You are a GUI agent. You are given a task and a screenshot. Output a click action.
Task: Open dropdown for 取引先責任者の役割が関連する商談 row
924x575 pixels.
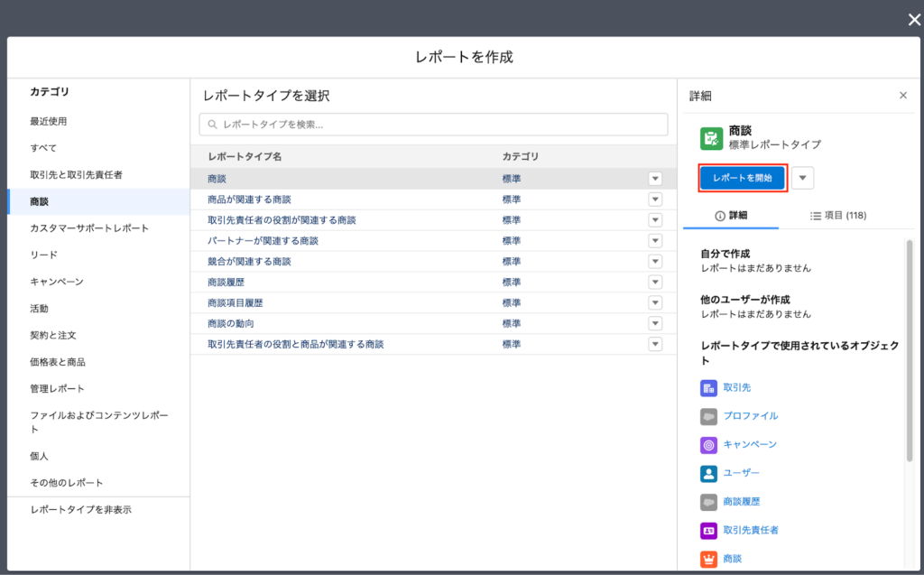click(655, 220)
